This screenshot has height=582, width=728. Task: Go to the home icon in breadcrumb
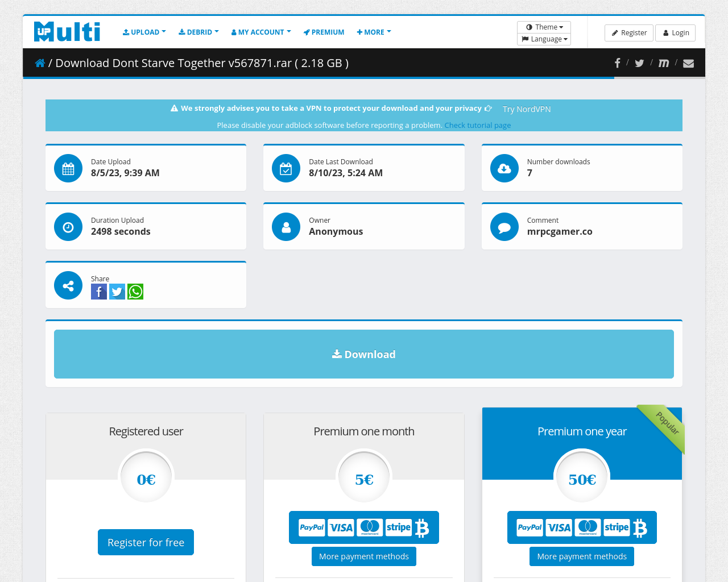coord(40,63)
